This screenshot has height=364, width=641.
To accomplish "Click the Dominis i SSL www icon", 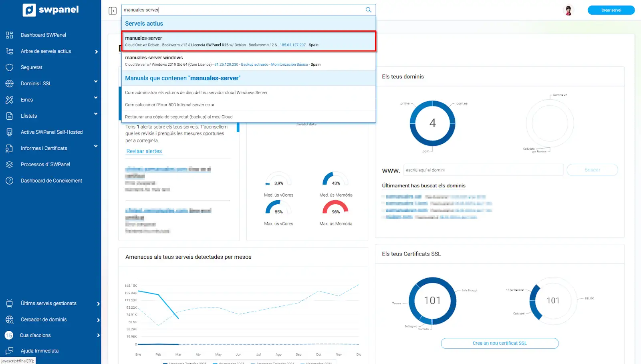I will click(10, 84).
